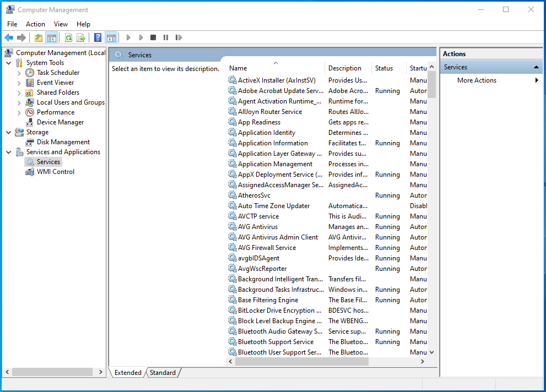Screen dimensions: 546x392
Task: Open More Actions in Actions pane
Action: click(491, 80)
